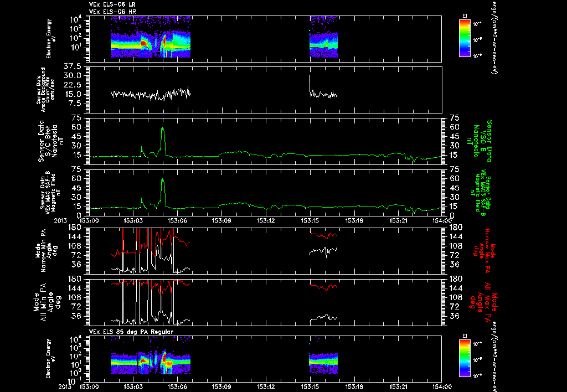Click the 10^-6 tick on bottom color bar
Screen dimensions: 567x392
478,376
